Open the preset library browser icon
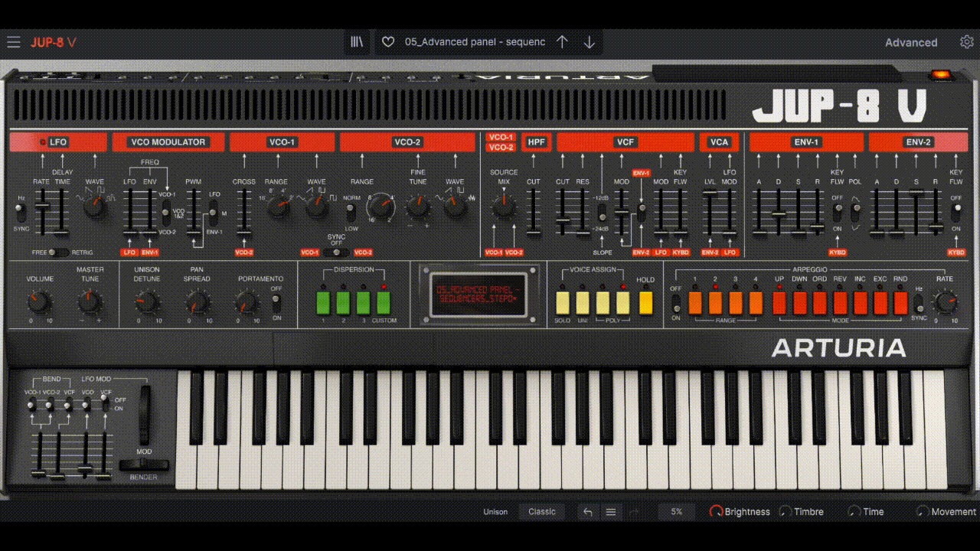The width and height of the screenshot is (980, 551). coord(357,42)
